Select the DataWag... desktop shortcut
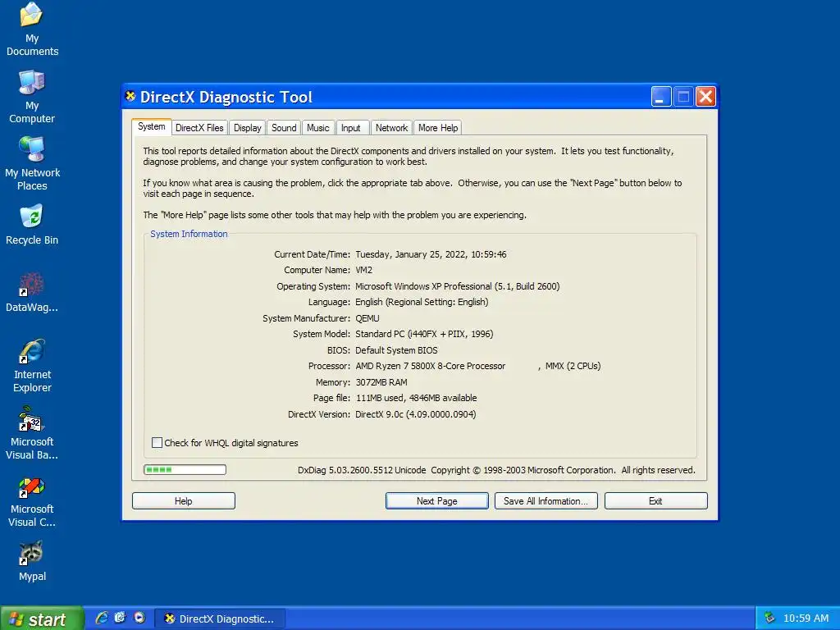 (32, 292)
